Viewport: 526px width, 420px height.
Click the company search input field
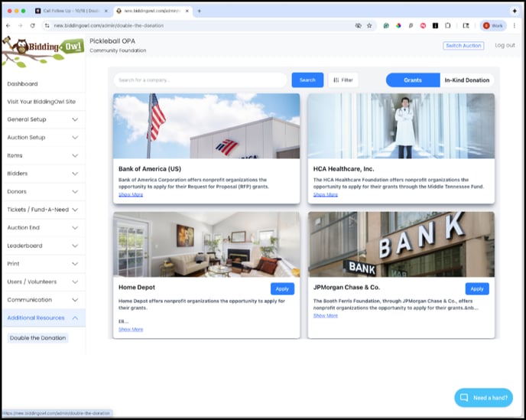click(200, 80)
